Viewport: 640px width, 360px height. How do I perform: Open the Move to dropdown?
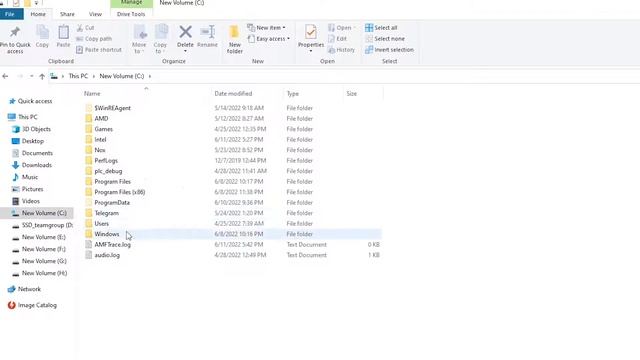tap(139, 39)
